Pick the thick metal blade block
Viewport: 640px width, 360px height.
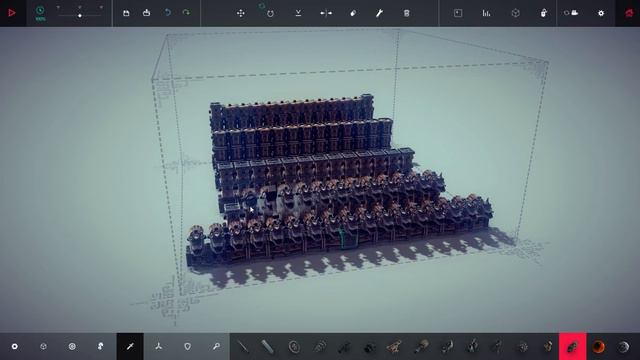tap(267, 347)
